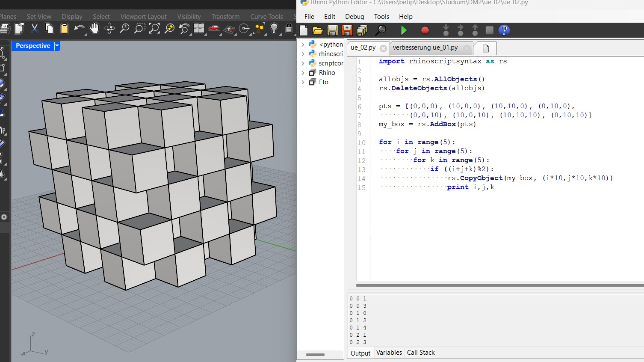Open the Debug menu

click(x=354, y=17)
